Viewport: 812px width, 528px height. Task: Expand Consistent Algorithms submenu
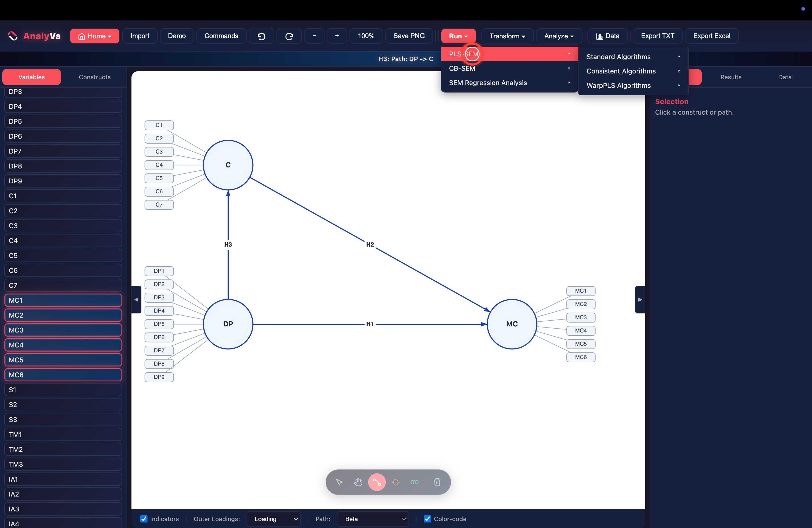(634, 71)
